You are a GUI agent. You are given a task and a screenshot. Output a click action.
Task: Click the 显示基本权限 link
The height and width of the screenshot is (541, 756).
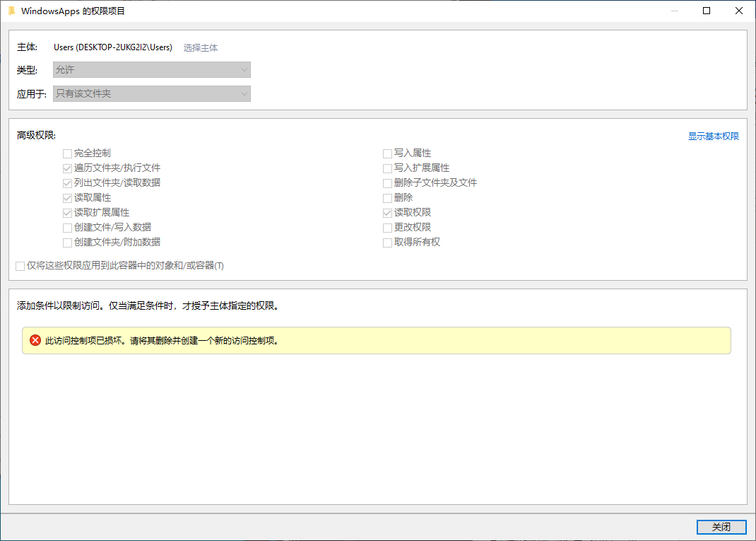713,136
